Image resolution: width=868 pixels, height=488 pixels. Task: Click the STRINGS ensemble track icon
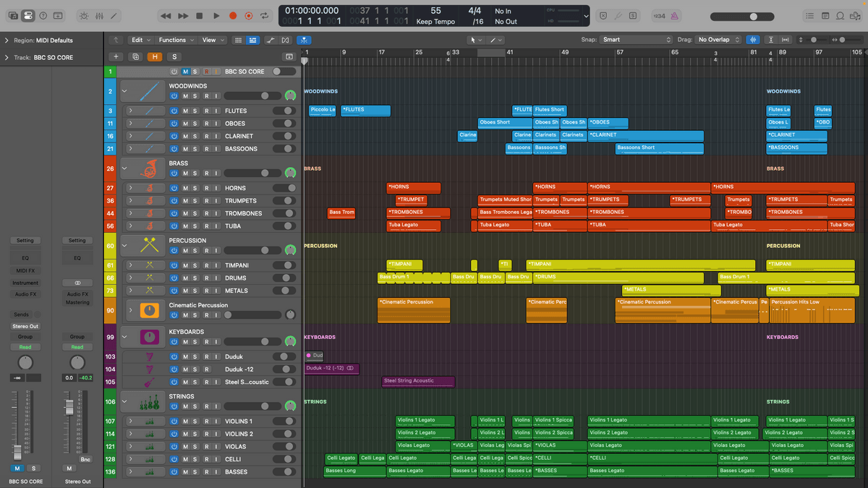coord(150,402)
